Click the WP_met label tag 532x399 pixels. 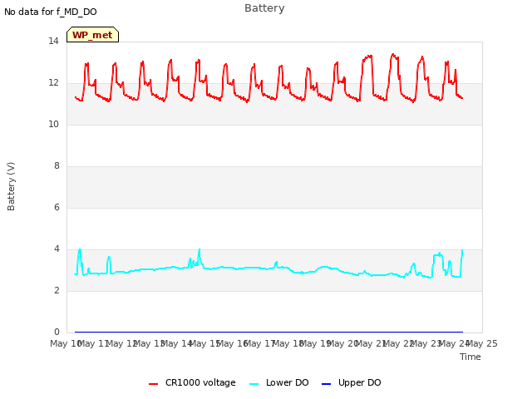pyautogui.click(x=92, y=35)
